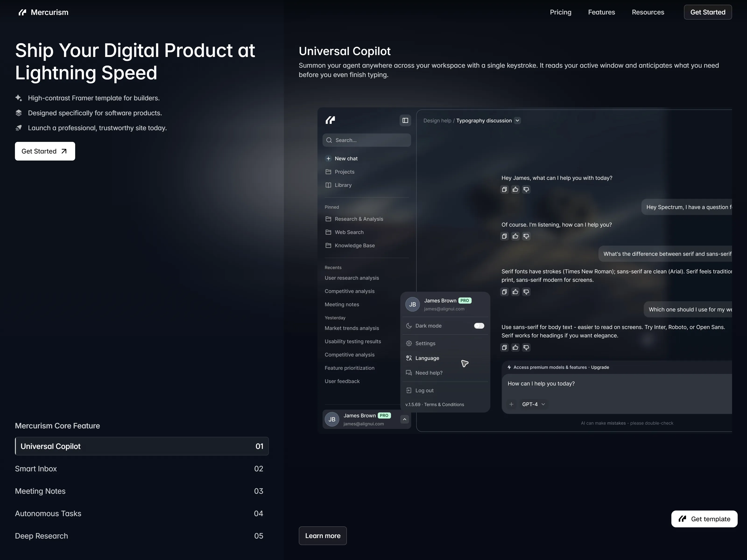
Task: Dislike the 'Serif fonts have strokes' answer
Action: pos(526,292)
